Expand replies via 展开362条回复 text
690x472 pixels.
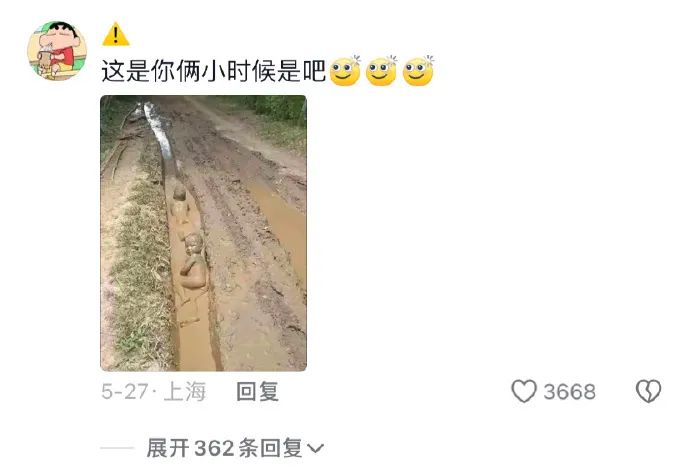pos(224,448)
